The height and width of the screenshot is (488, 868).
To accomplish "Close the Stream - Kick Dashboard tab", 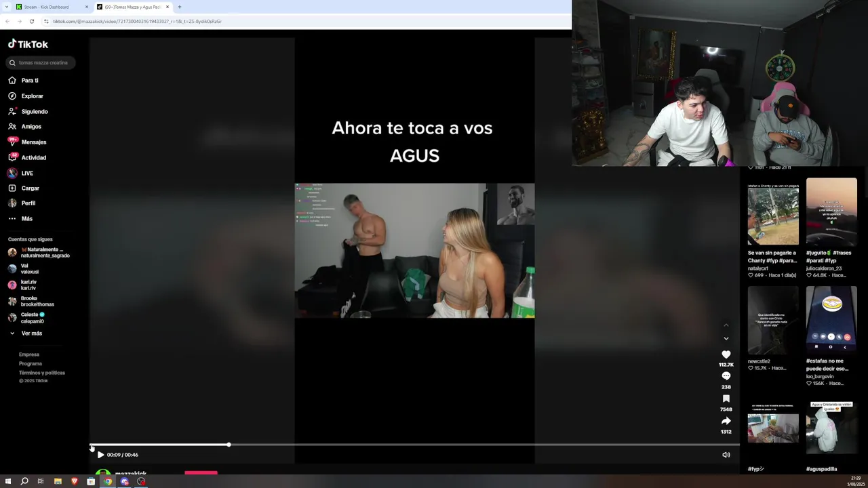I will pyautogui.click(x=87, y=7).
